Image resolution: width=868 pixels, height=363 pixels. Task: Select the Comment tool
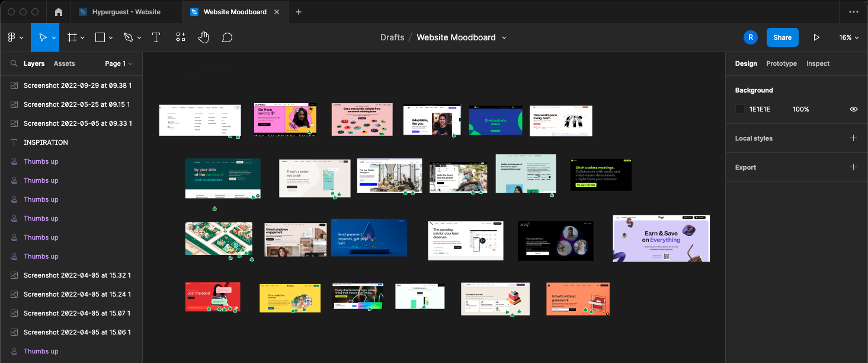(x=227, y=37)
